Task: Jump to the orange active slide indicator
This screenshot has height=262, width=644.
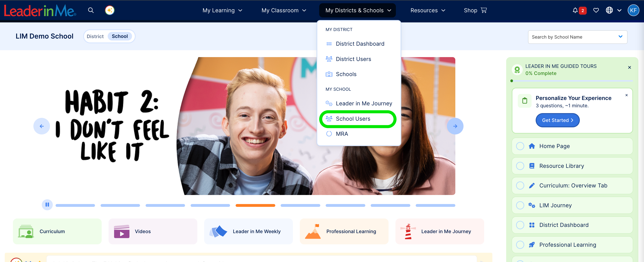Action: click(255, 205)
